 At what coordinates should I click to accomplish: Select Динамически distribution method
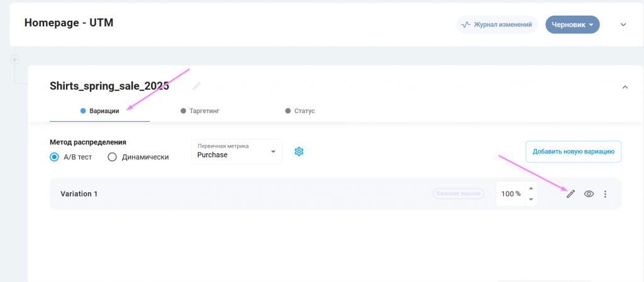tap(113, 157)
